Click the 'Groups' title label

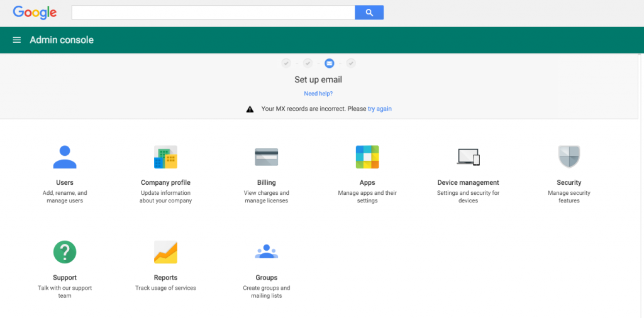267,278
